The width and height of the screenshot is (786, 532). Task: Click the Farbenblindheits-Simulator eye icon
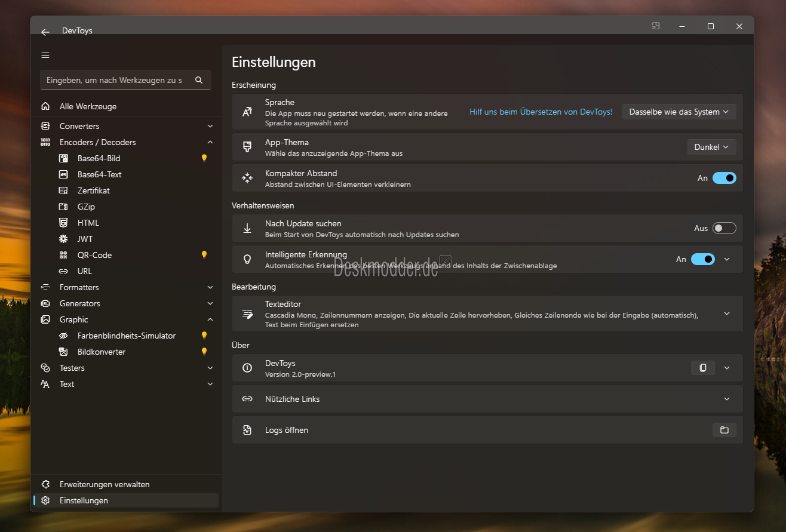(x=63, y=336)
